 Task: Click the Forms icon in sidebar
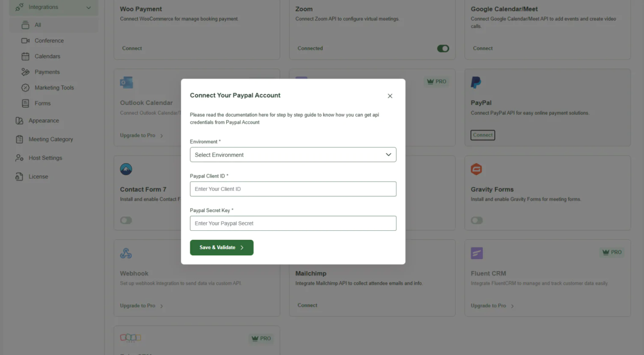25,103
